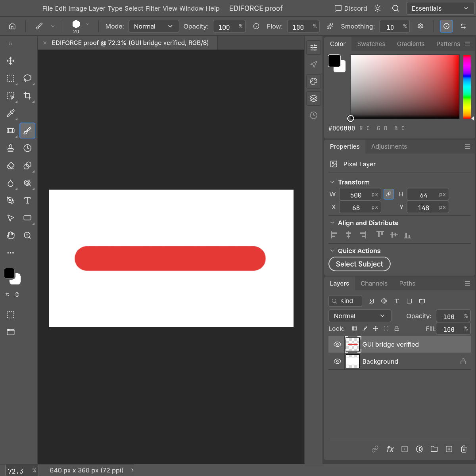Open the search magnifier icon
476x476 pixels.
[395, 8]
